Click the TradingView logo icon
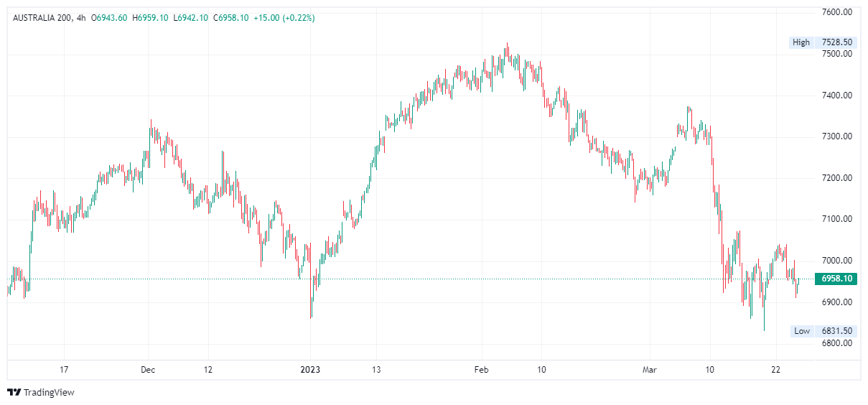The image size is (868, 405). click(14, 392)
